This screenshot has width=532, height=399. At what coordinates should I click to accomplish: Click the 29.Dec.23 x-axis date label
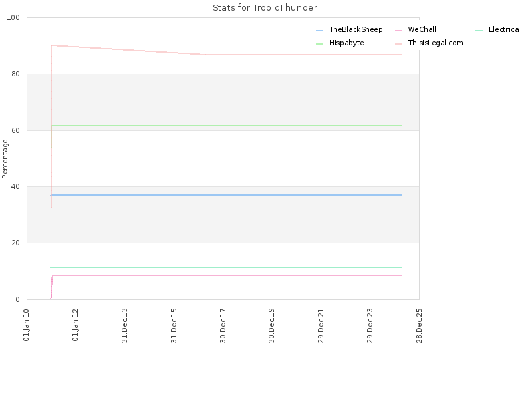[x=370, y=326]
